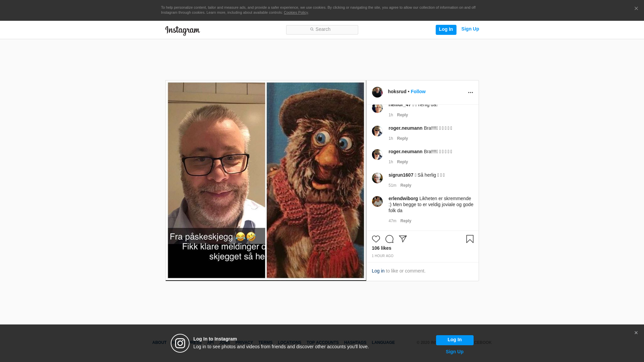Open hoksrud's profile avatar

[377, 92]
